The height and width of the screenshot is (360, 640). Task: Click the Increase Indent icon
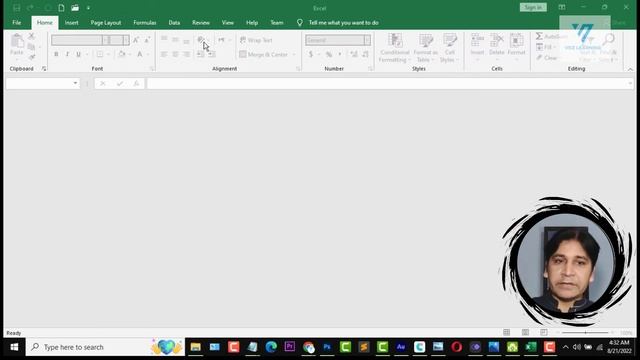pos(212,54)
